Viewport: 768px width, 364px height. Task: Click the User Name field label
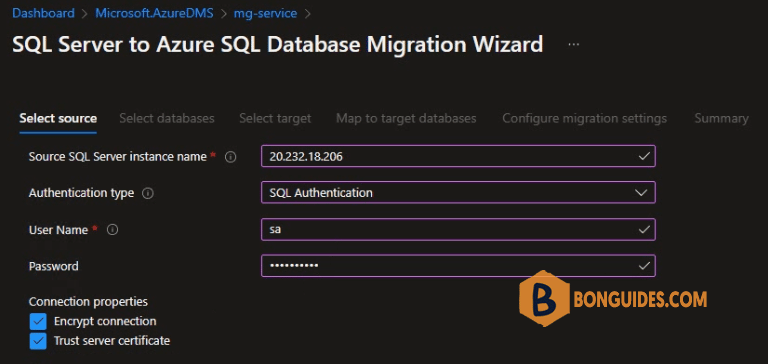(58, 230)
